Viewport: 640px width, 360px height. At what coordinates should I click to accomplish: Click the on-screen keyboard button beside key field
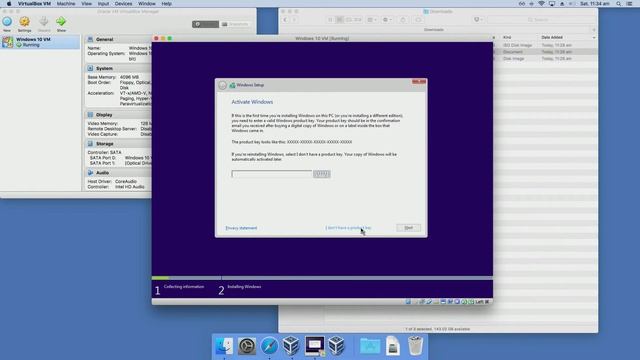pos(322,174)
